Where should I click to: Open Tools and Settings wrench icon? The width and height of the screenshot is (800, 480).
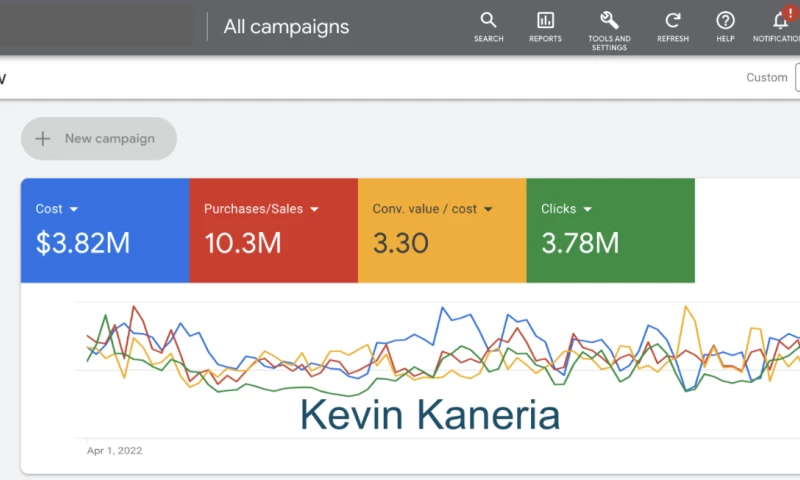608,21
